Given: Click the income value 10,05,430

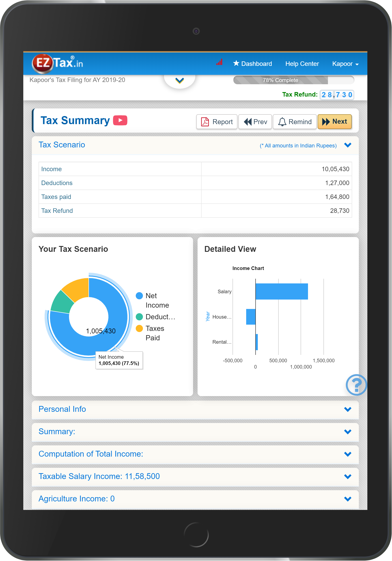Looking at the screenshot, I should (336, 169).
